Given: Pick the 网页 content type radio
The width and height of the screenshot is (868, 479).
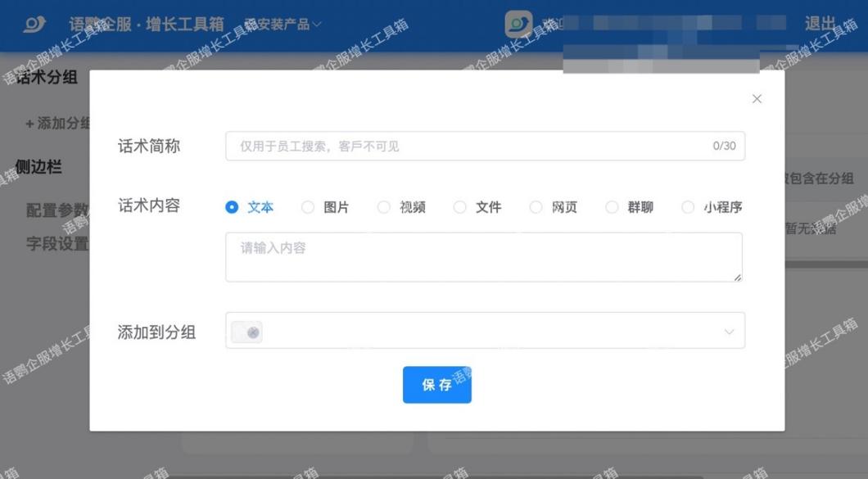Looking at the screenshot, I should pos(536,208).
